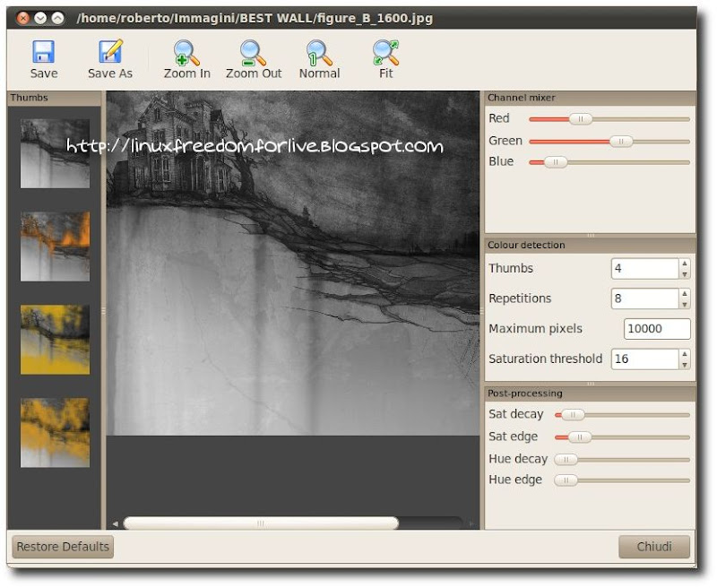Click the Restore Defaults button

(63, 546)
